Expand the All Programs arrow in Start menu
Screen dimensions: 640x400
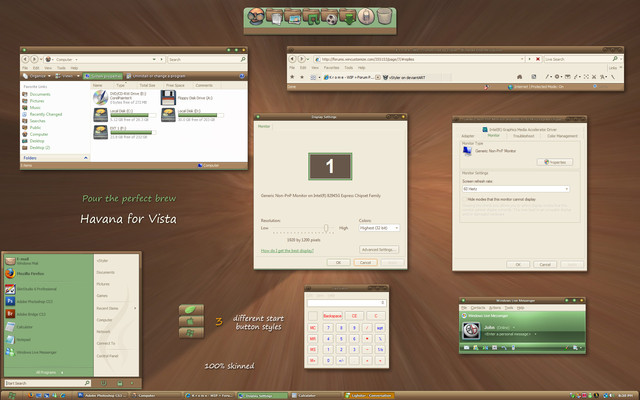62,372
